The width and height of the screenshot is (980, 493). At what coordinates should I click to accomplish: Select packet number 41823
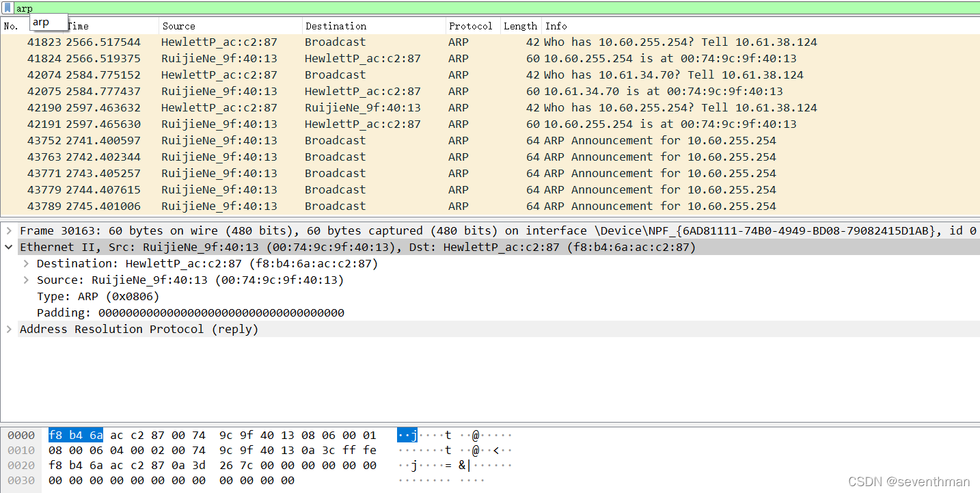(x=490, y=42)
